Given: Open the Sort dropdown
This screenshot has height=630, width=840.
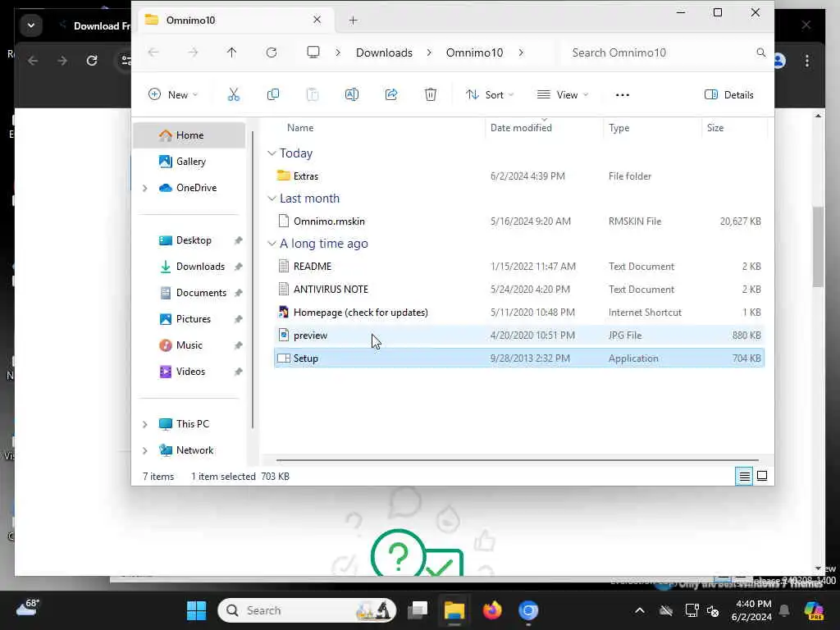Looking at the screenshot, I should (490, 95).
